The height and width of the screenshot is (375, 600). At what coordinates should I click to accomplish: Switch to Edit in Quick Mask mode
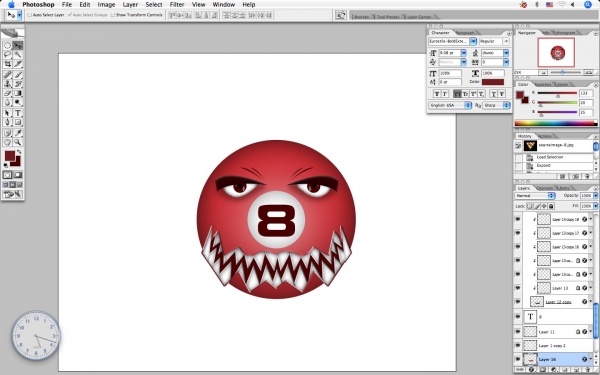coord(18,175)
